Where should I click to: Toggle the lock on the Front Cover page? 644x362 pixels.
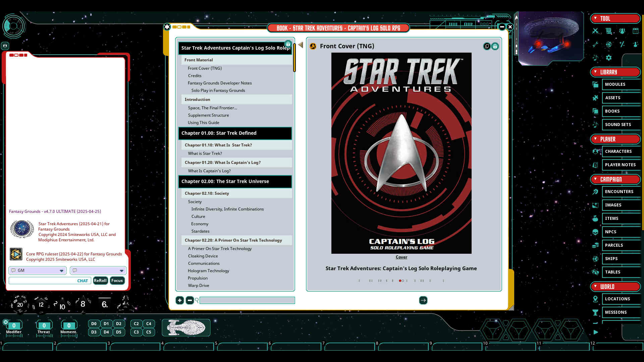[495, 46]
